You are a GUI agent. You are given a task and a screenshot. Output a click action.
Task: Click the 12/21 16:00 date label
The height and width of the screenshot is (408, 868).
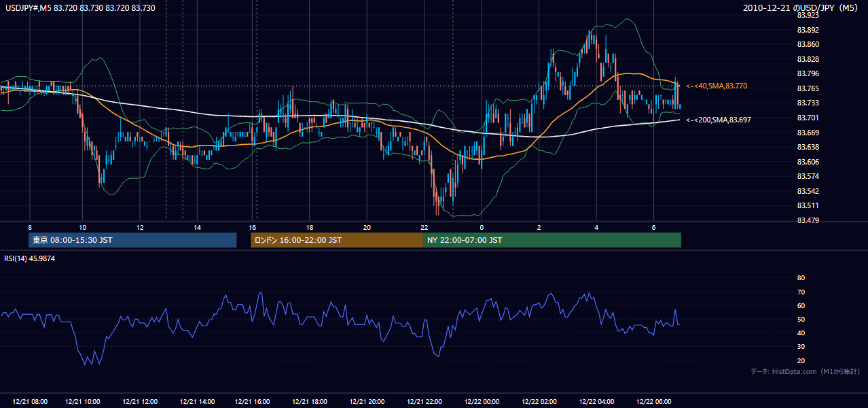(253, 402)
